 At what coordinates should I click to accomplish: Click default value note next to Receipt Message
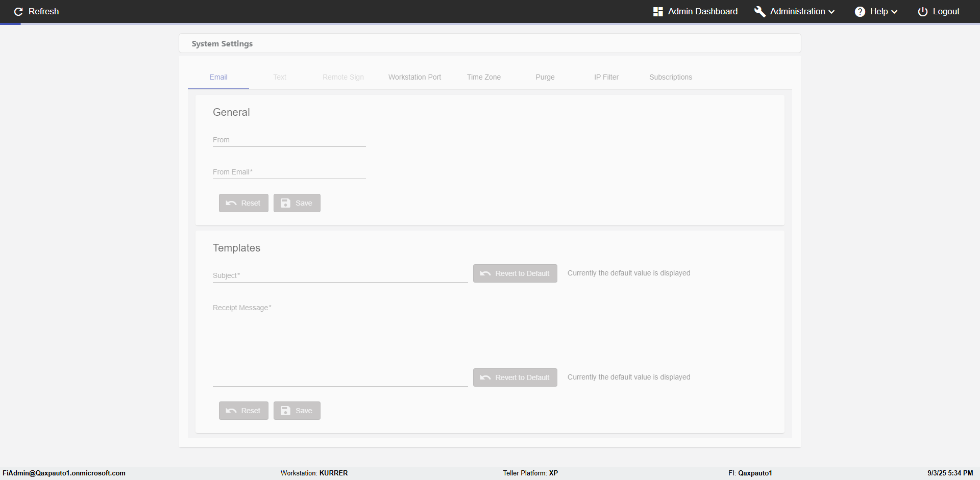click(629, 377)
